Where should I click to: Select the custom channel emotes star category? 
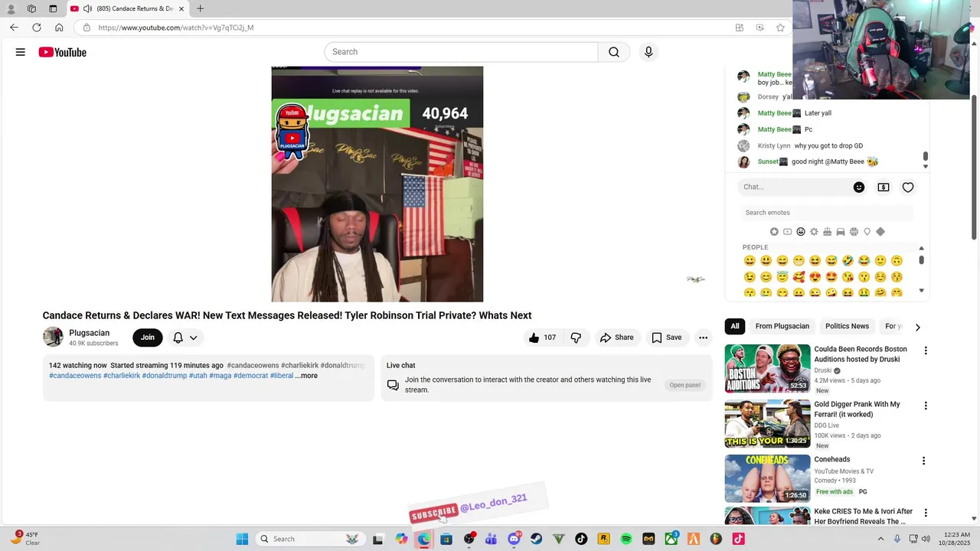click(x=774, y=232)
